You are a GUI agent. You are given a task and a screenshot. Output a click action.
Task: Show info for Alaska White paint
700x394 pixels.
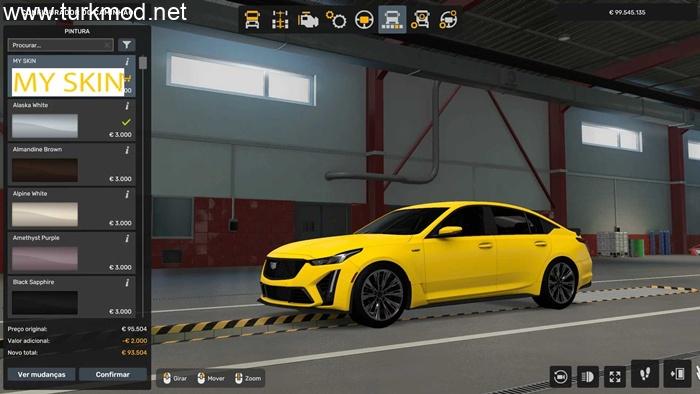127,106
